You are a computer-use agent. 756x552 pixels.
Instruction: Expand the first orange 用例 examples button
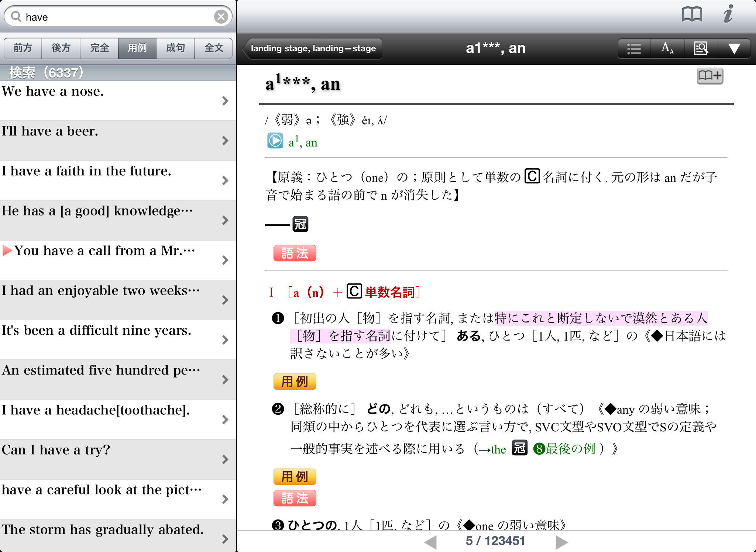tap(295, 382)
